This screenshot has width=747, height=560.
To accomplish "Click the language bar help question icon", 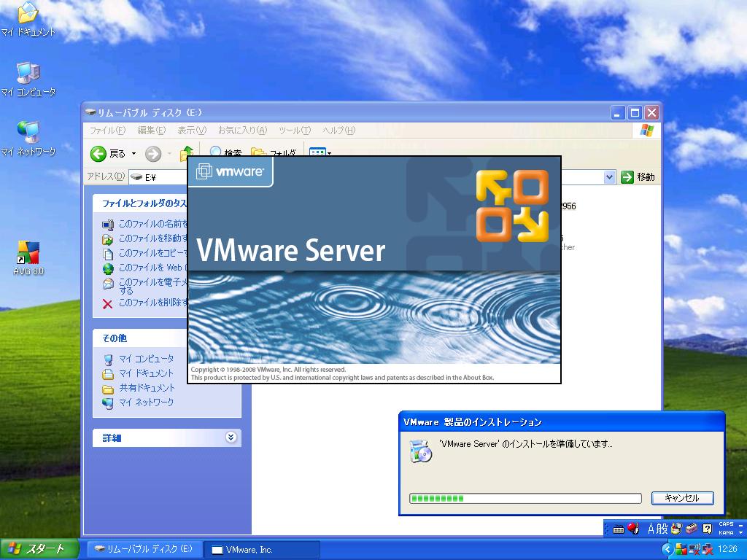I will (x=708, y=529).
